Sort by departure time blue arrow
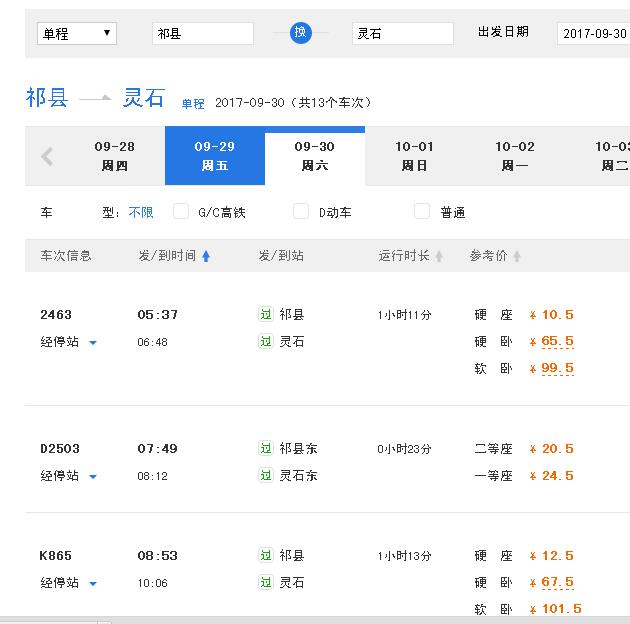630x624 pixels. (x=206, y=256)
